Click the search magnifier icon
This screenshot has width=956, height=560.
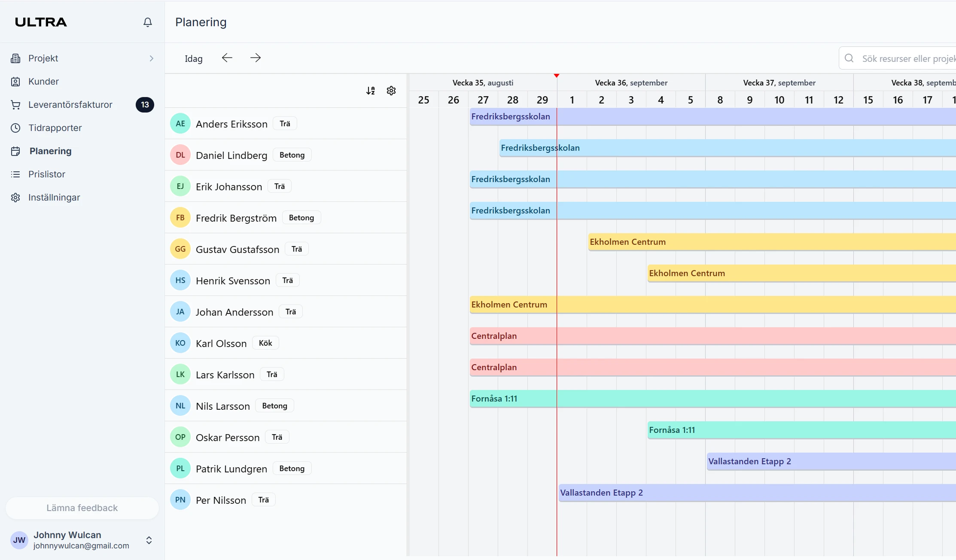(x=849, y=58)
